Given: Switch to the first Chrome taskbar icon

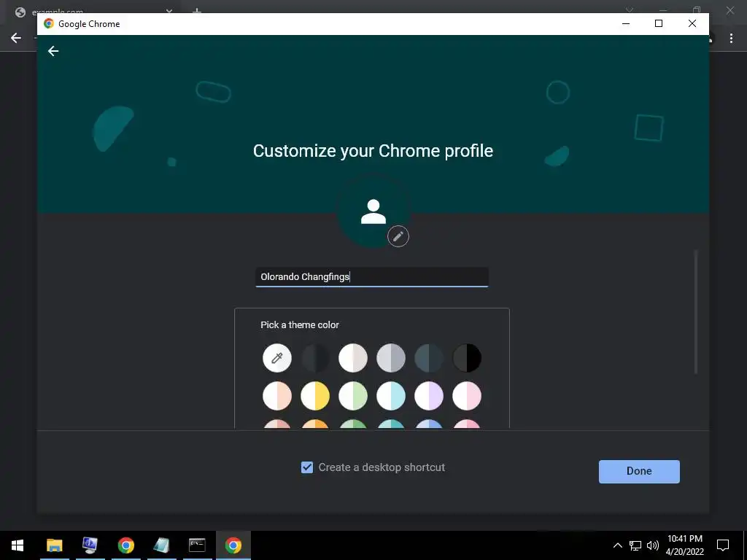Looking at the screenshot, I should click(x=125, y=545).
